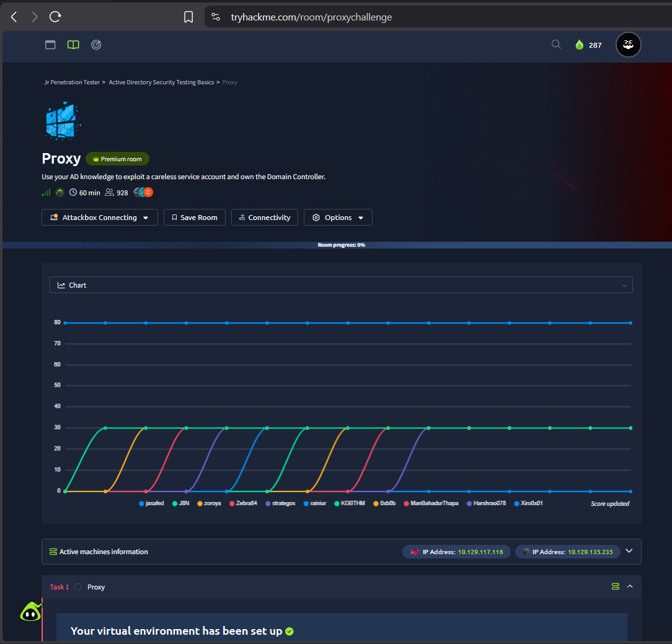Copy IP Address 10.129.117.116 chip
Image resolution: width=672 pixels, height=644 pixels.
click(x=456, y=552)
